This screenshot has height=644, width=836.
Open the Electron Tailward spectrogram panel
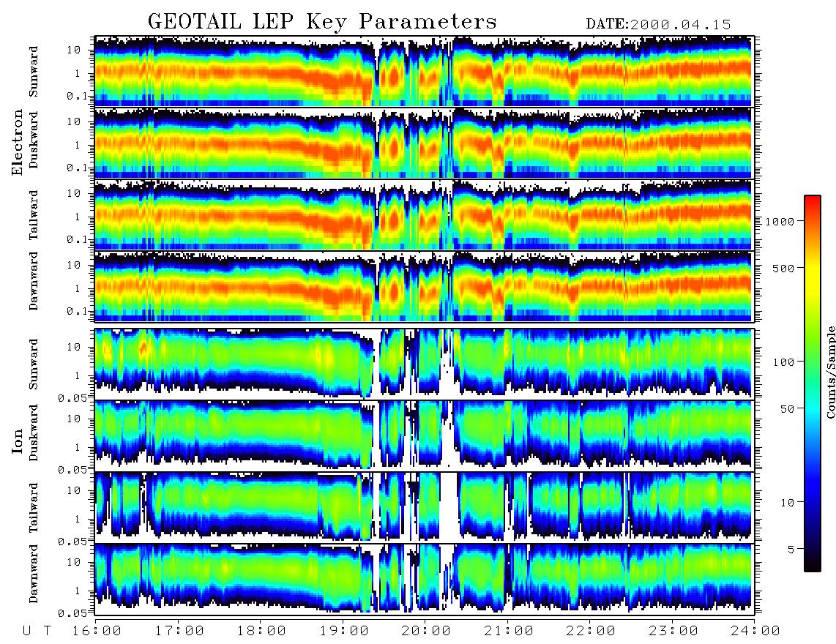click(x=423, y=215)
